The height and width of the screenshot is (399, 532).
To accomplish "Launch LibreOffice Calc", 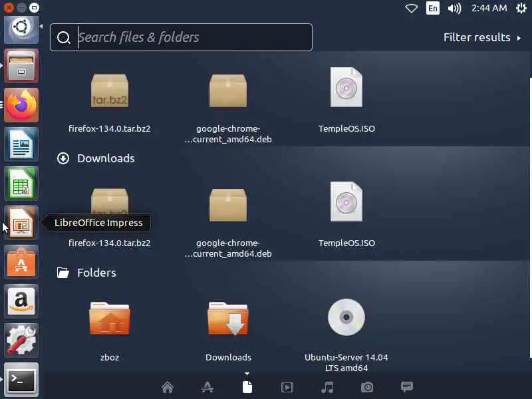I will coord(21,184).
